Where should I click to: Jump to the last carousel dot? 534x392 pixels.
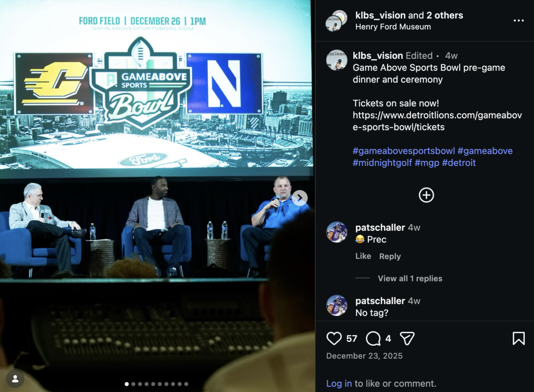(x=186, y=384)
